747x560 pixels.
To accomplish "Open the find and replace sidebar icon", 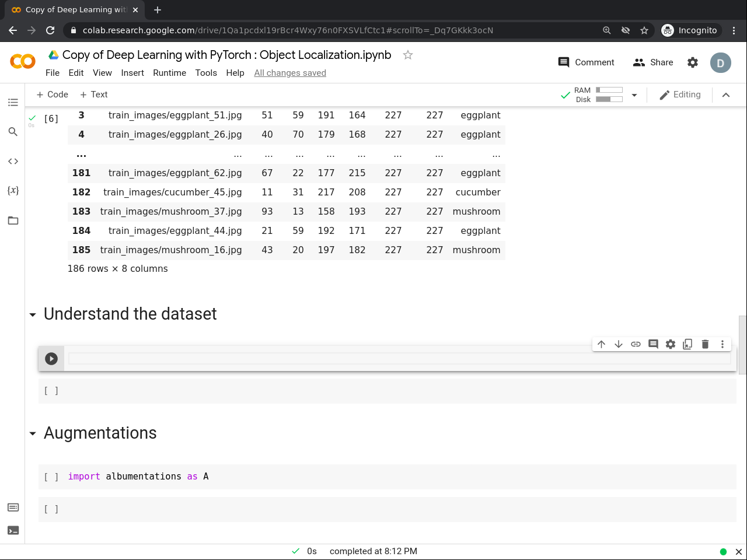I will (x=13, y=132).
